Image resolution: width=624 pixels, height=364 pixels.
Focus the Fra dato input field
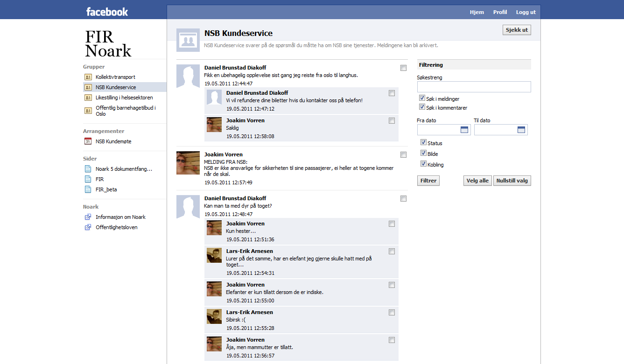pyautogui.click(x=444, y=130)
